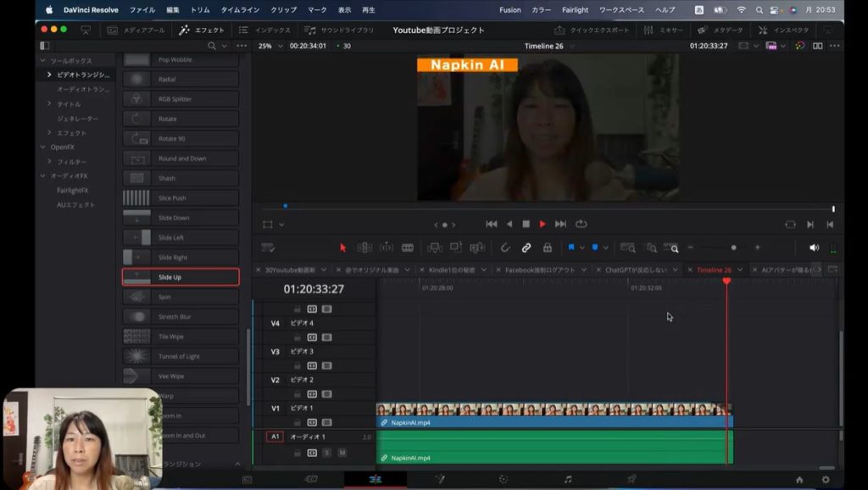Screen dimensions: 868x490
Task: Mute the Audio 1 track with M
Action: pyautogui.click(x=342, y=453)
